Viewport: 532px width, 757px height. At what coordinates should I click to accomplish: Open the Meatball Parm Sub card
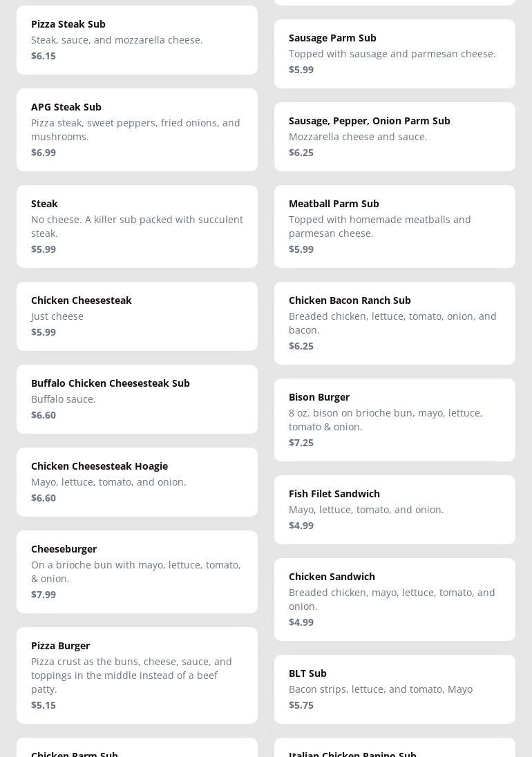(x=395, y=227)
